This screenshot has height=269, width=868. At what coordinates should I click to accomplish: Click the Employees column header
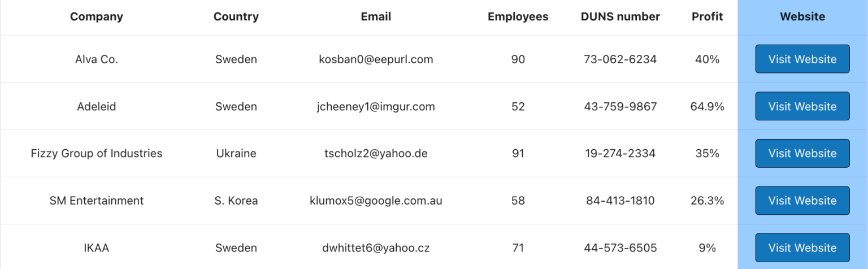pos(518,17)
